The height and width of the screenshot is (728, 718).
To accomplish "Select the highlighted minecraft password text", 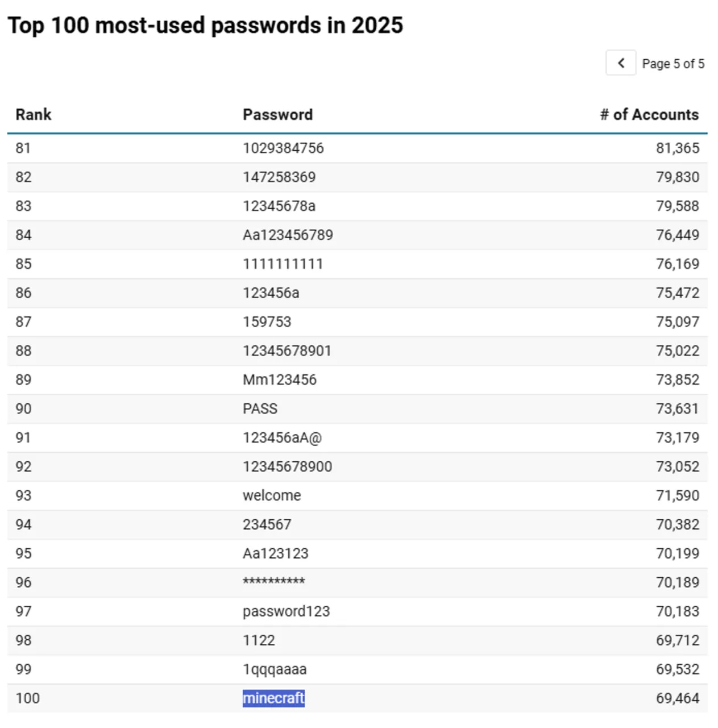I will tap(273, 698).
